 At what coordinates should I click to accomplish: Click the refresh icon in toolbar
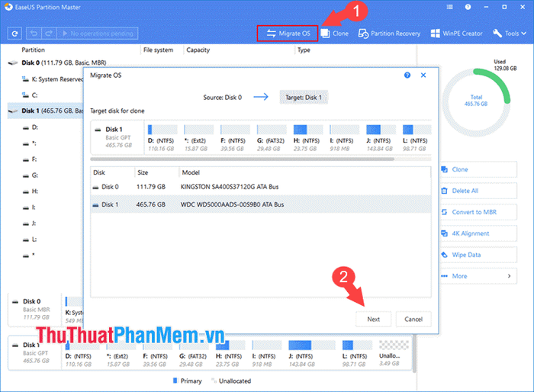point(14,34)
